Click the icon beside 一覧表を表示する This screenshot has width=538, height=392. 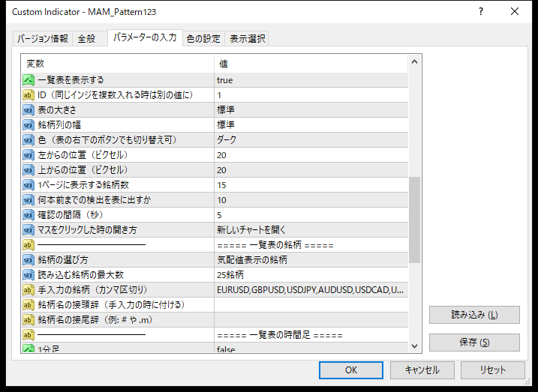click(29, 80)
